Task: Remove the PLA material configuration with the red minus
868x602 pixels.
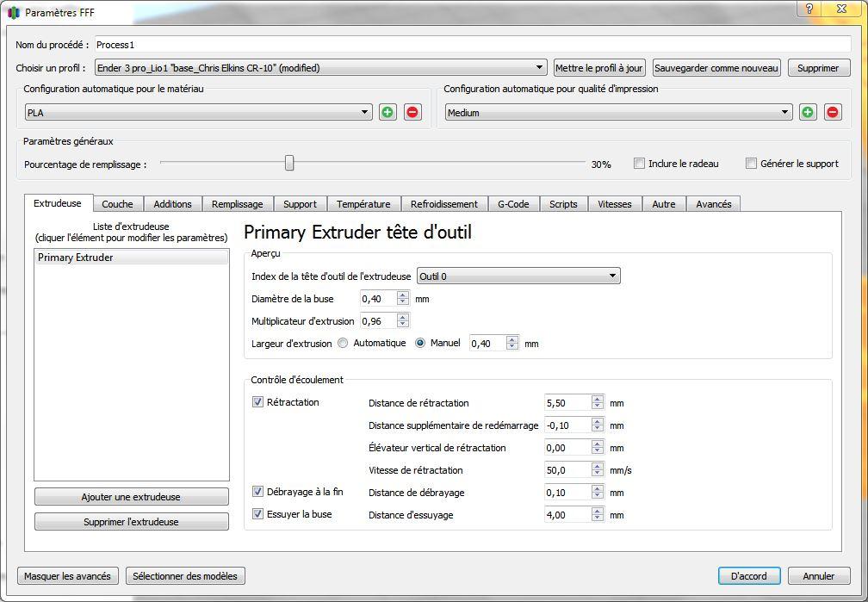Action: tap(412, 113)
